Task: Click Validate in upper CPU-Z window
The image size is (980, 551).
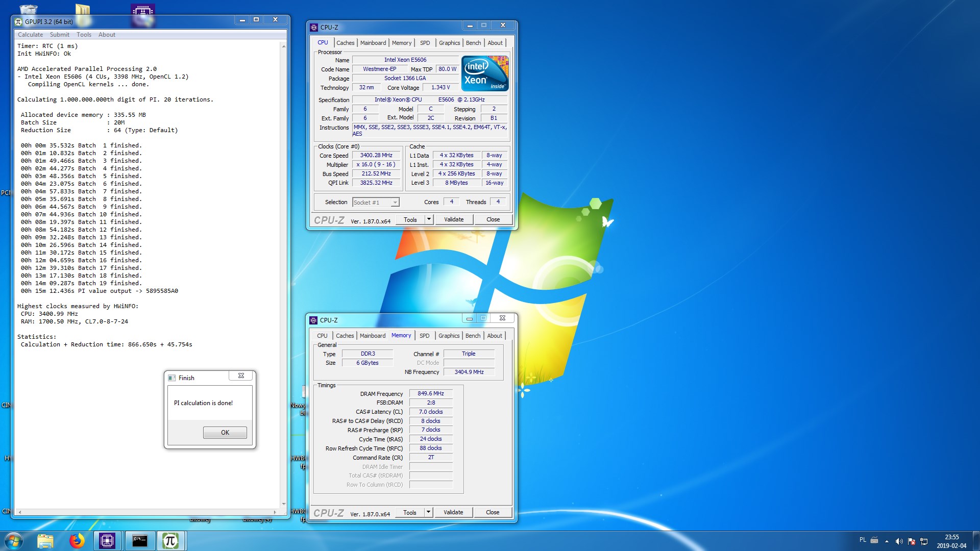Action: (454, 220)
